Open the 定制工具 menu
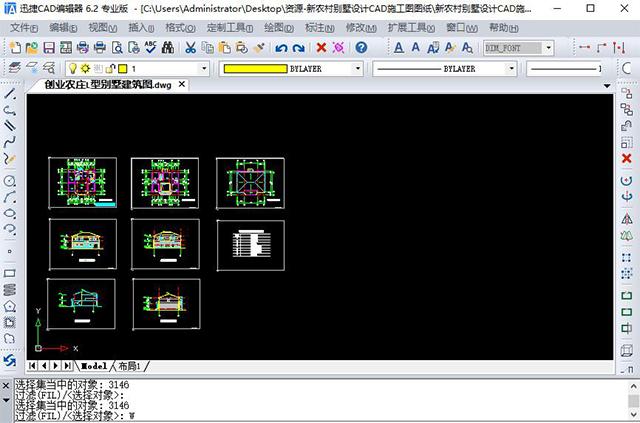The width and height of the screenshot is (640, 423). (x=230, y=28)
